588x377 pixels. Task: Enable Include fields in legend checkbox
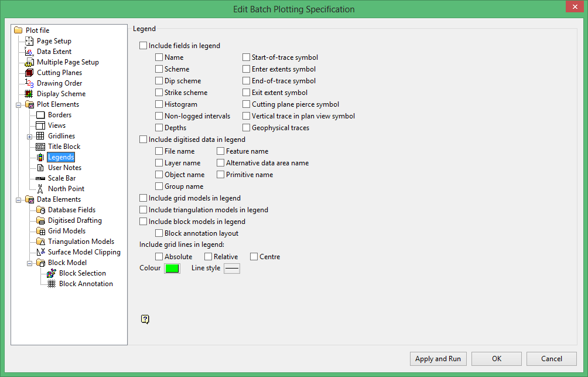pos(143,46)
